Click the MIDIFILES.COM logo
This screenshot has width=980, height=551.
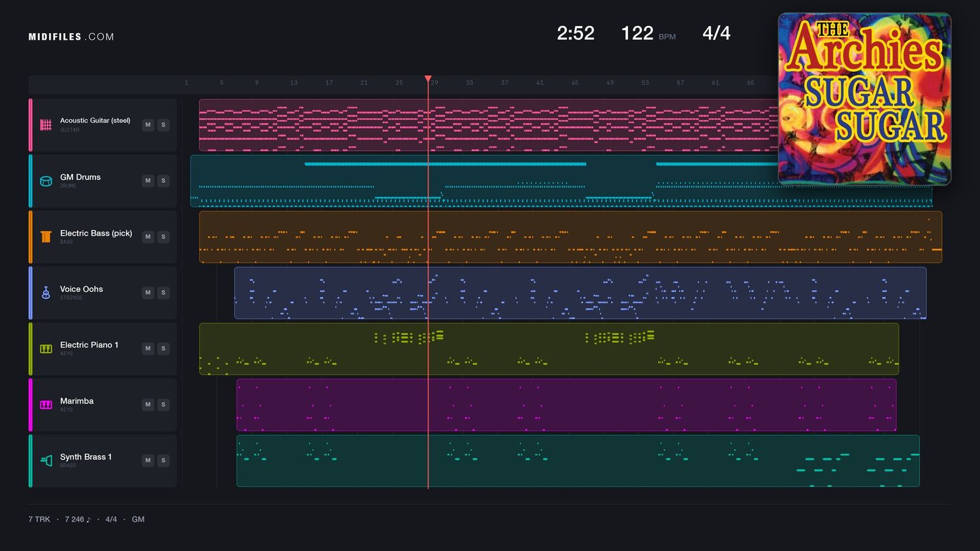[x=71, y=37]
